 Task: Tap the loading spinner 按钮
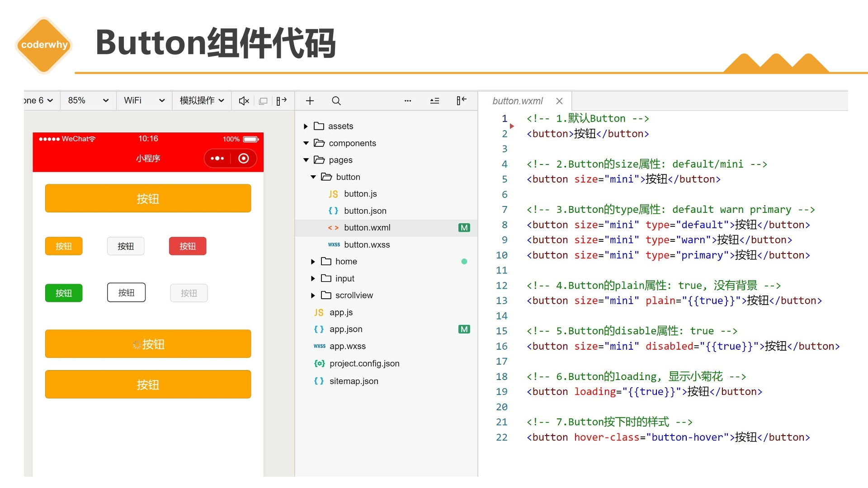pyautogui.click(x=148, y=344)
